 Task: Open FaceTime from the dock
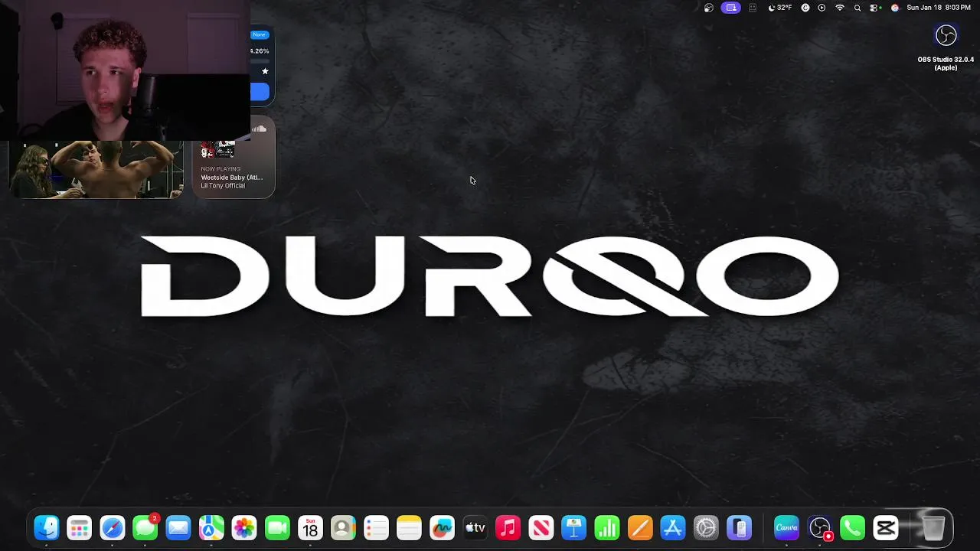coord(277,528)
